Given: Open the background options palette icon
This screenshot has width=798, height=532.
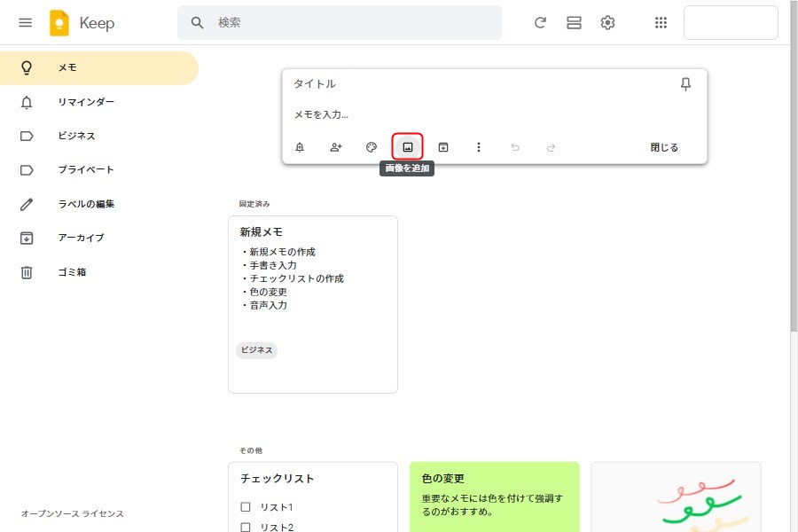Looking at the screenshot, I should coord(372,147).
